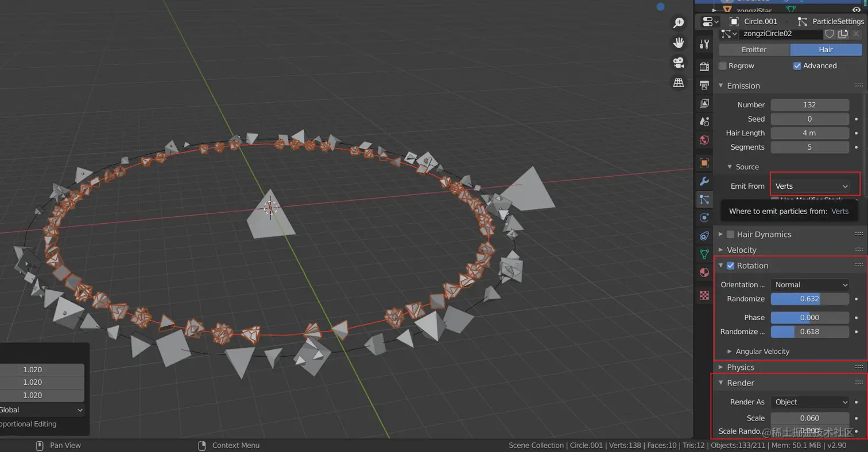Select the Hair type tab

(x=826, y=50)
